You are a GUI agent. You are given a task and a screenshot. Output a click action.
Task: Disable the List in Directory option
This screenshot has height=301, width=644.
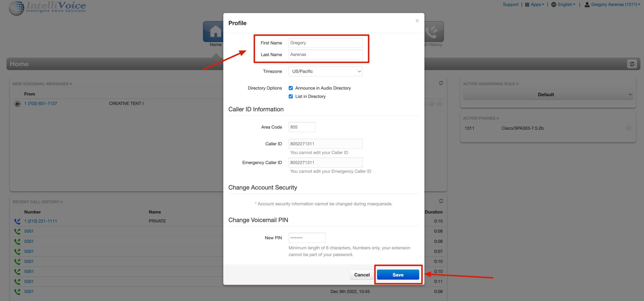coord(291,96)
